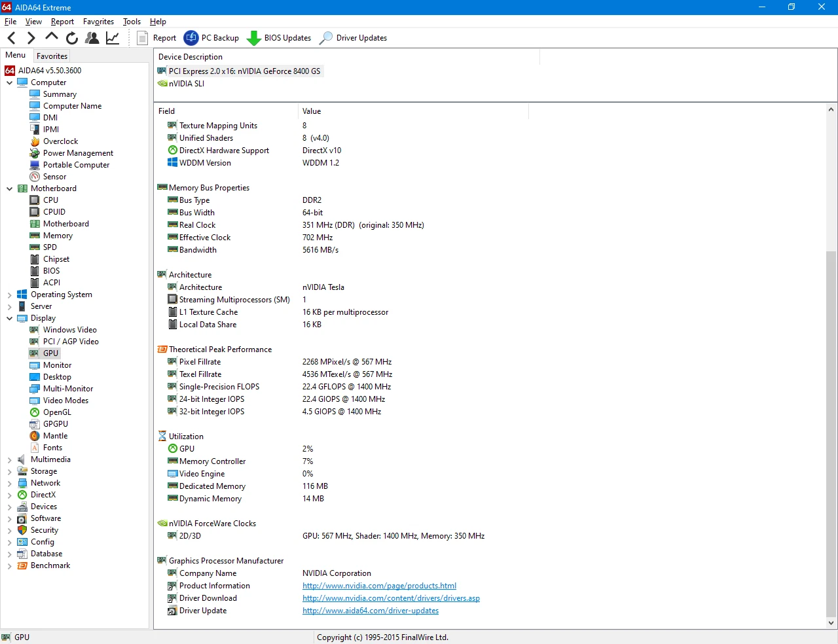Click the Back navigation arrow
Image resolution: width=838 pixels, height=644 pixels.
11,38
